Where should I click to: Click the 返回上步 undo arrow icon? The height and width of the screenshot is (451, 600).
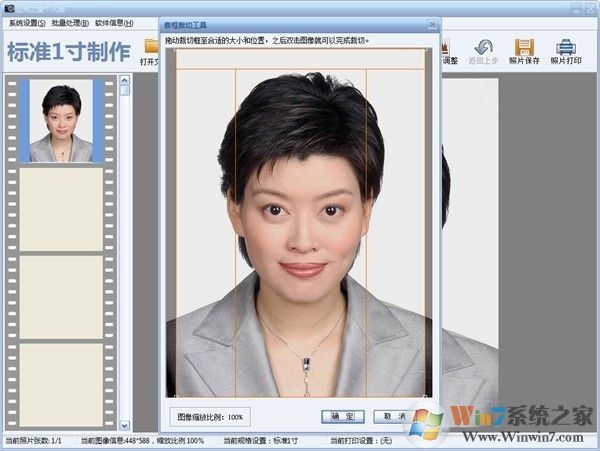click(483, 47)
